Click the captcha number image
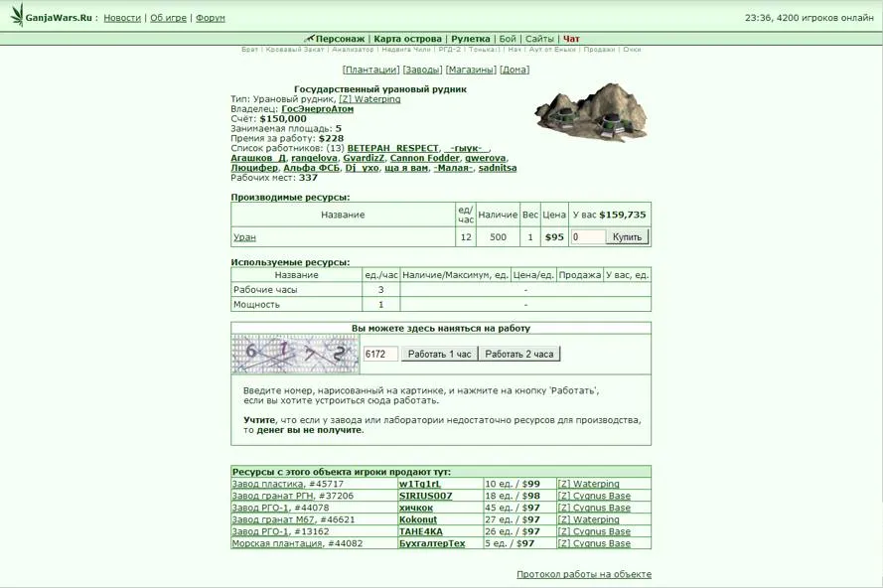883x588 pixels. tap(295, 354)
